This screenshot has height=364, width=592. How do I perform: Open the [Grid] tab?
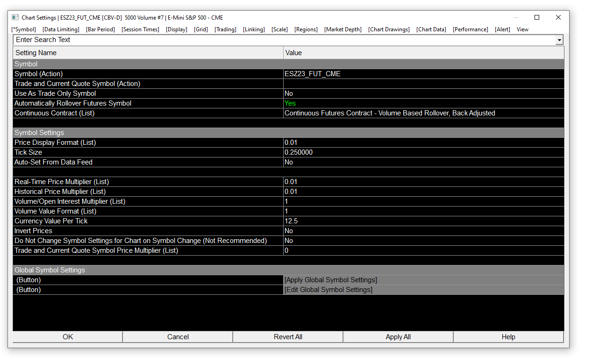click(201, 29)
